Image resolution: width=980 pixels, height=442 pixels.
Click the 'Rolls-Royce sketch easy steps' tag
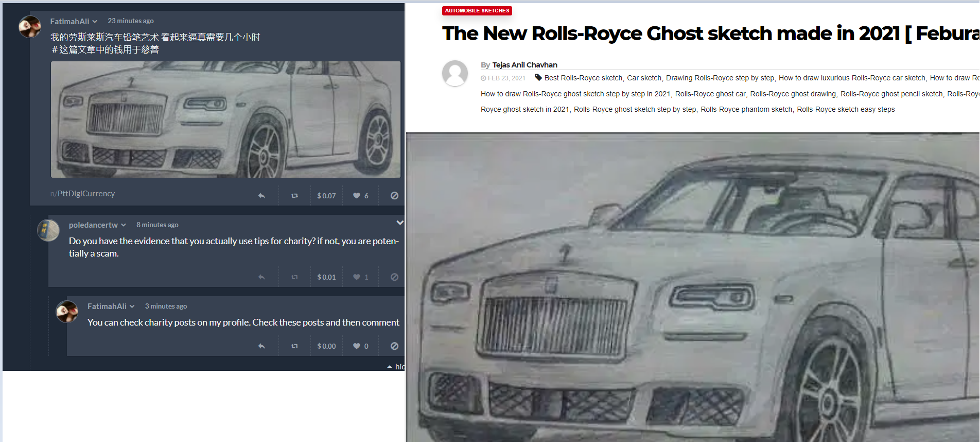point(846,109)
